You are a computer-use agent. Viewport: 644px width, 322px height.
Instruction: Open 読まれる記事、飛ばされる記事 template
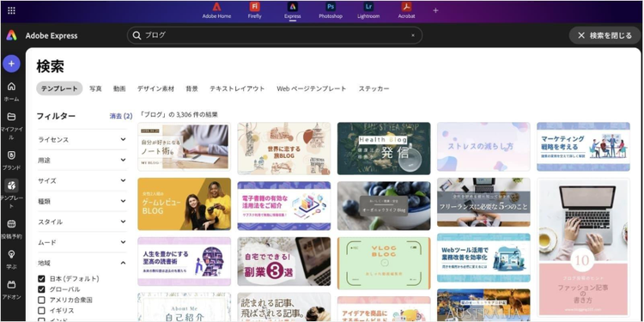click(284, 307)
